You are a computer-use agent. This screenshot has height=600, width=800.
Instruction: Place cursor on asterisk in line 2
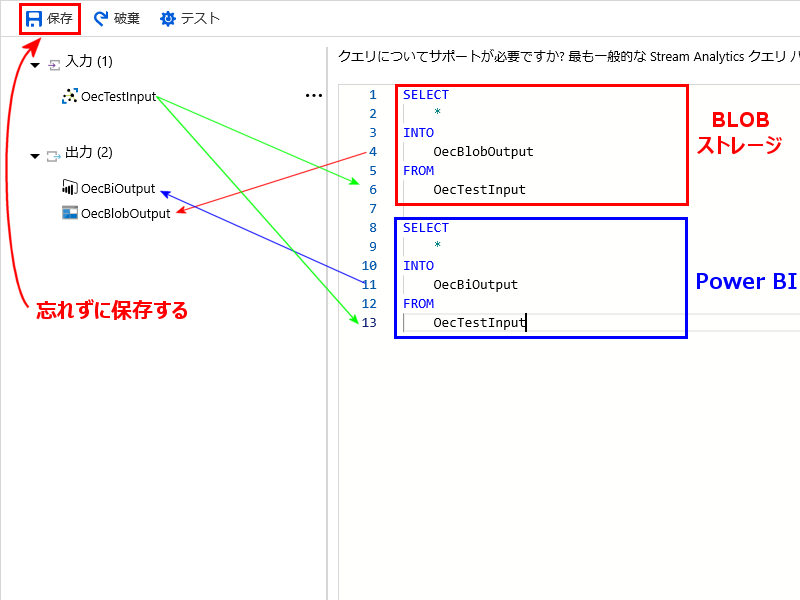(x=437, y=113)
